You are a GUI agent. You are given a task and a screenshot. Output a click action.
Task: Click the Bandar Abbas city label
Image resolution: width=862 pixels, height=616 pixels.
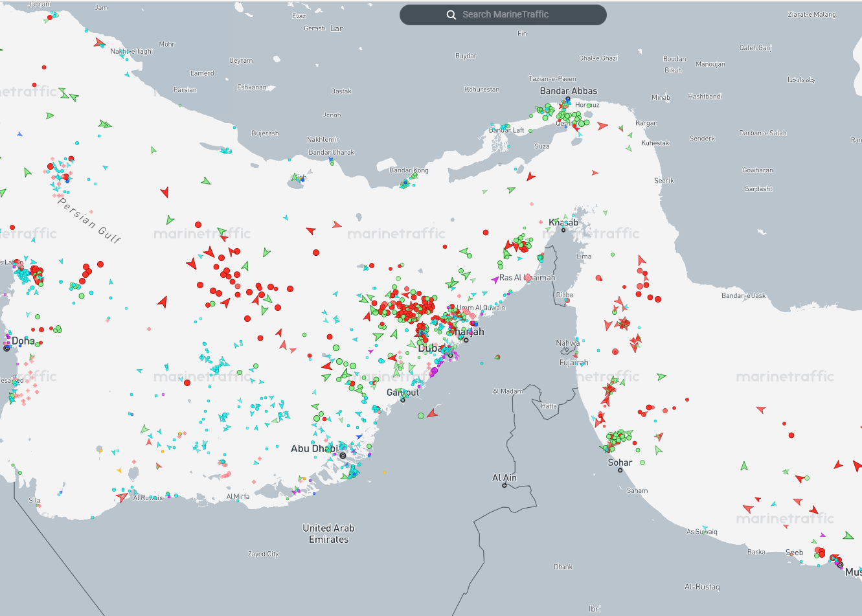(569, 91)
